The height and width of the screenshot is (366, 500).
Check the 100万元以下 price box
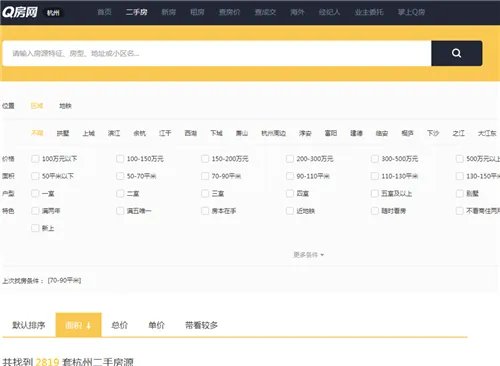point(35,159)
